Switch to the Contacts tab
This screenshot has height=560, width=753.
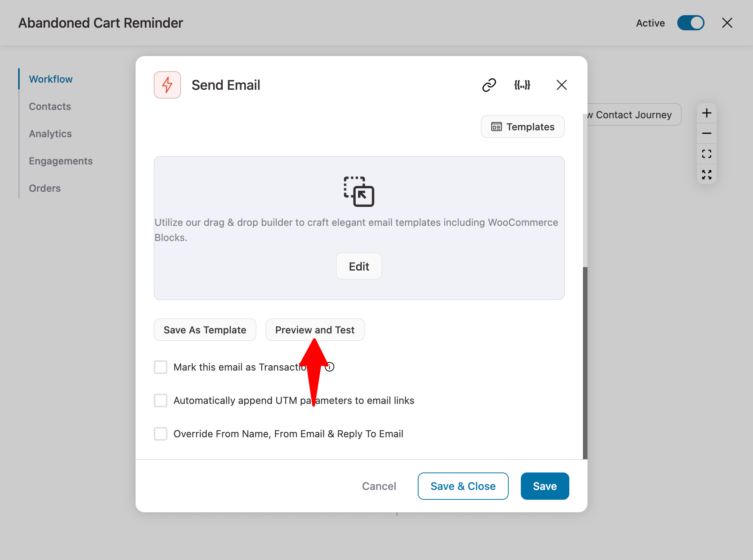[50, 106]
